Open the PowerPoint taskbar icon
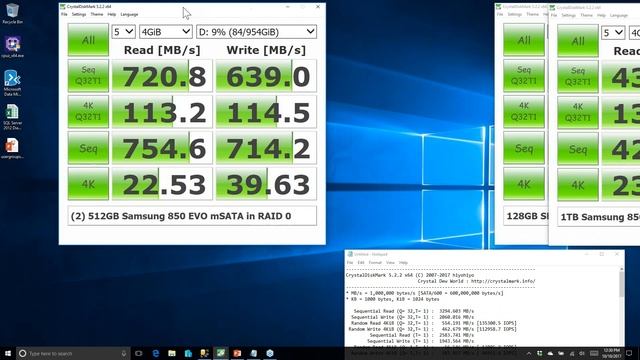The width and height of the screenshot is (640, 360). click(x=237, y=353)
